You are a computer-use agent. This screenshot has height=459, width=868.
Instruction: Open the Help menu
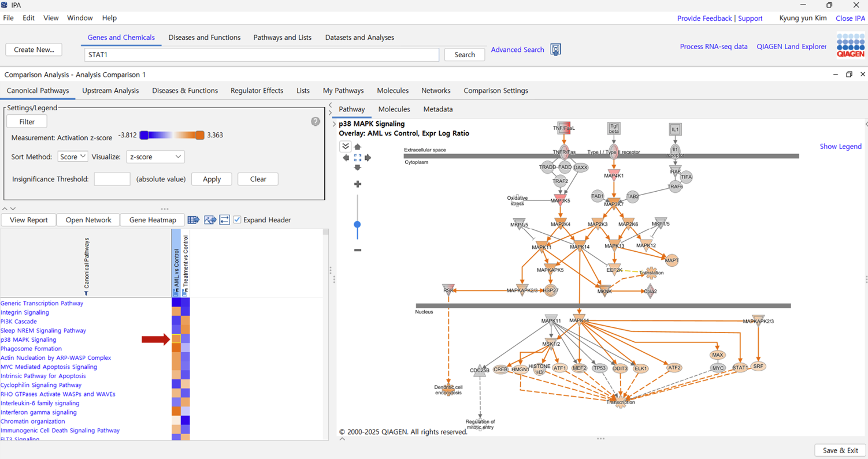[x=109, y=18]
